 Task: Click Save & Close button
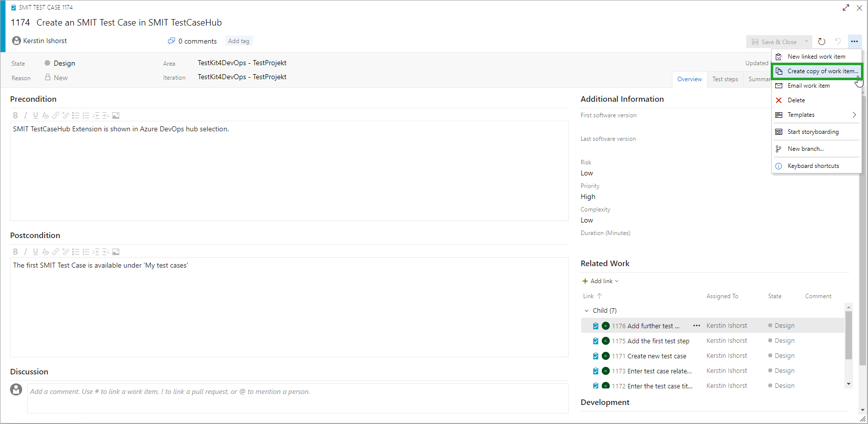(x=774, y=42)
